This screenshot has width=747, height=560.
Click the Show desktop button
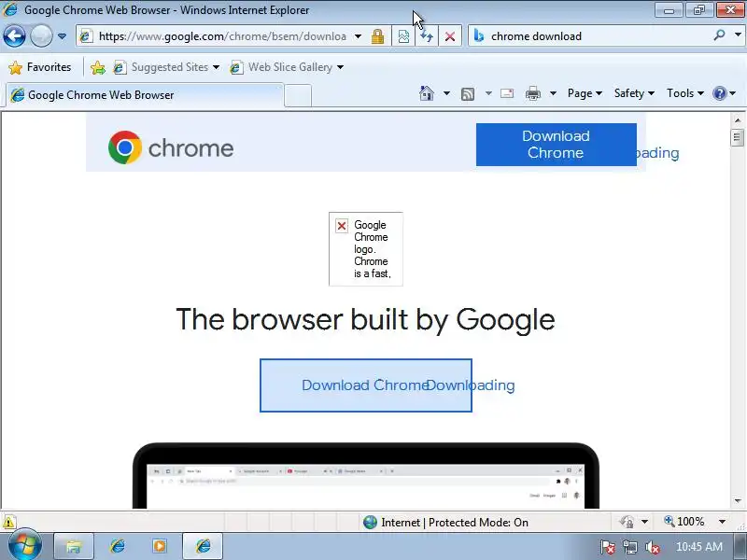(740, 546)
